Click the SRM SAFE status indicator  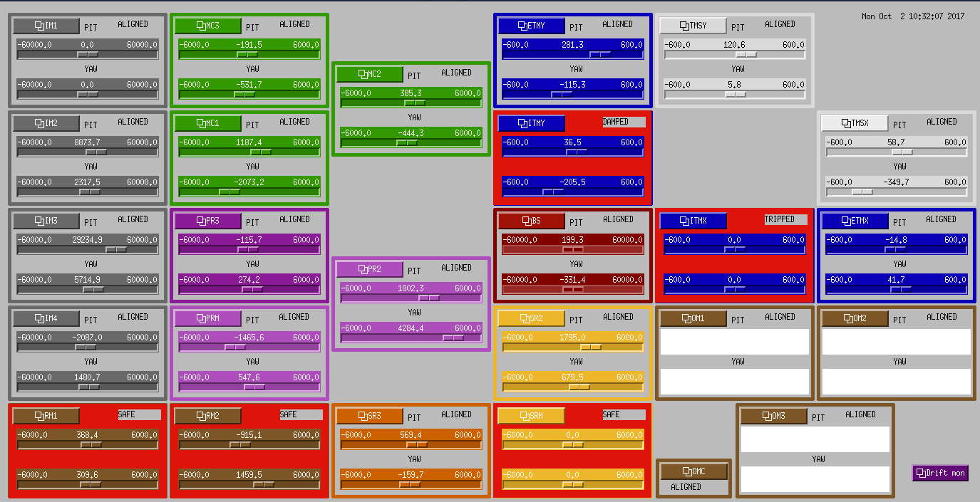pos(624,414)
